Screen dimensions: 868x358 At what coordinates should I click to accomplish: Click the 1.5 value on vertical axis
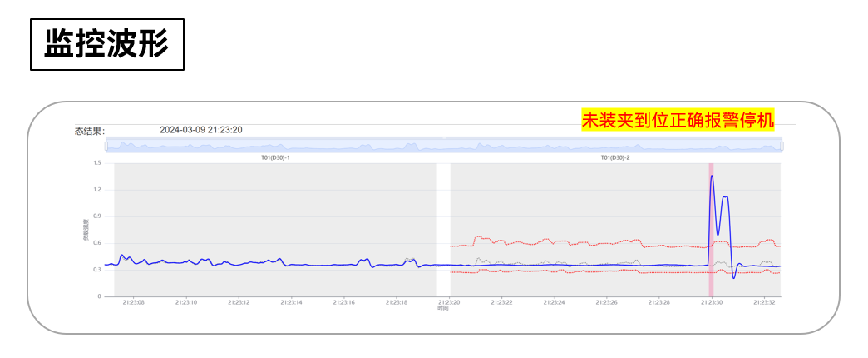tap(97, 163)
